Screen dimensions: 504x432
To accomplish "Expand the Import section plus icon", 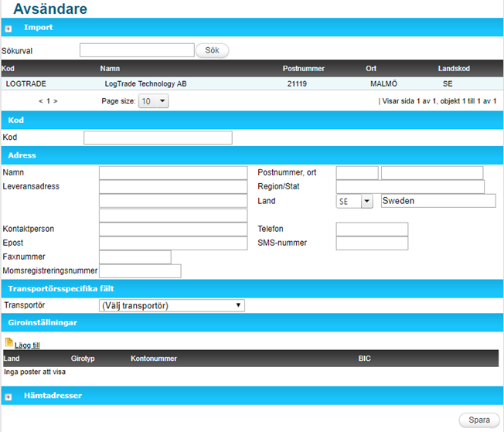I will [x=9, y=29].
